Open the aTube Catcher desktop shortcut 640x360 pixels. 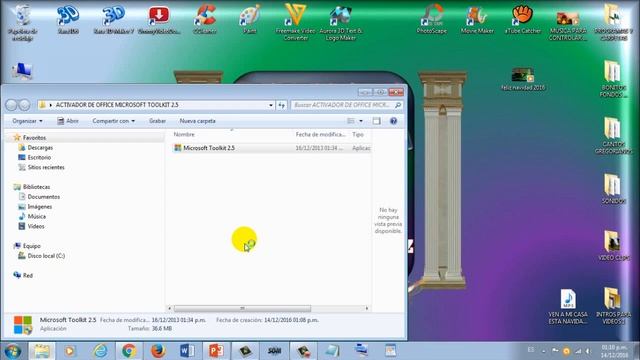tap(523, 19)
